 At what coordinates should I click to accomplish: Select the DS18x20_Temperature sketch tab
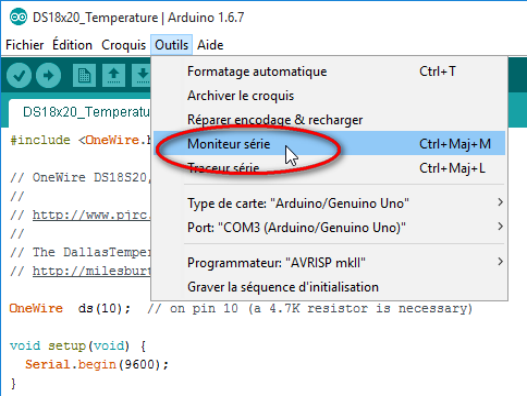coord(80,113)
